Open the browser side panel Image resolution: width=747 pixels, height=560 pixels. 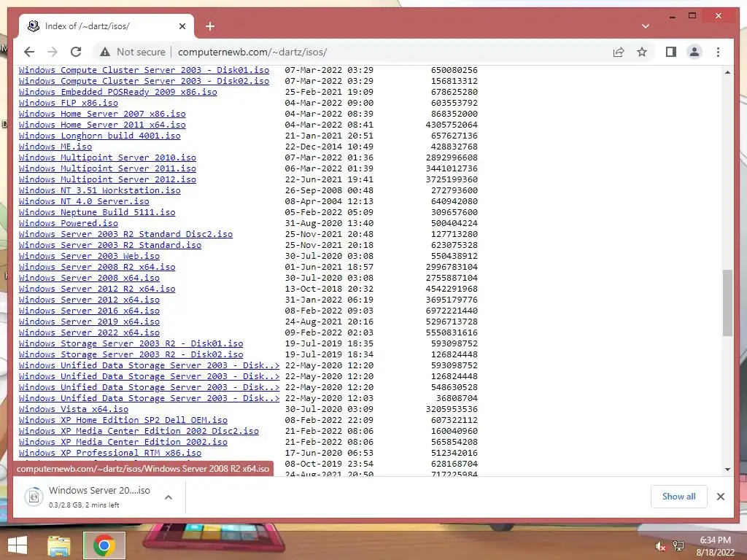tap(671, 52)
